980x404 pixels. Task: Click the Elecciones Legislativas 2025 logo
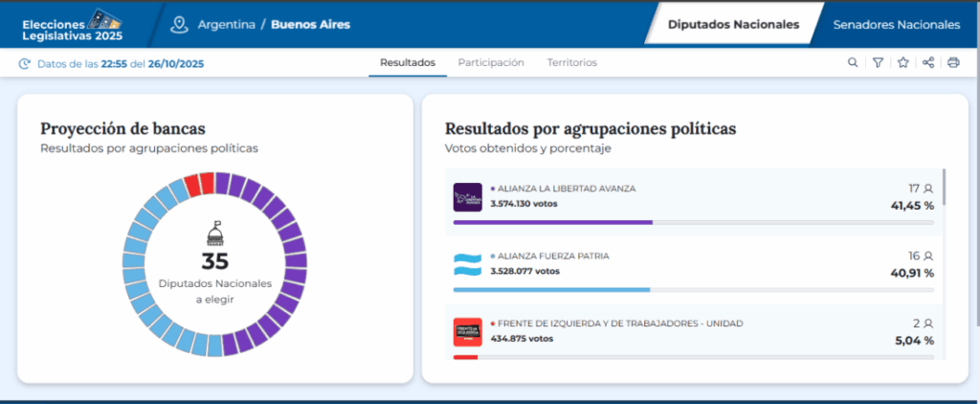click(x=72, y=23)
